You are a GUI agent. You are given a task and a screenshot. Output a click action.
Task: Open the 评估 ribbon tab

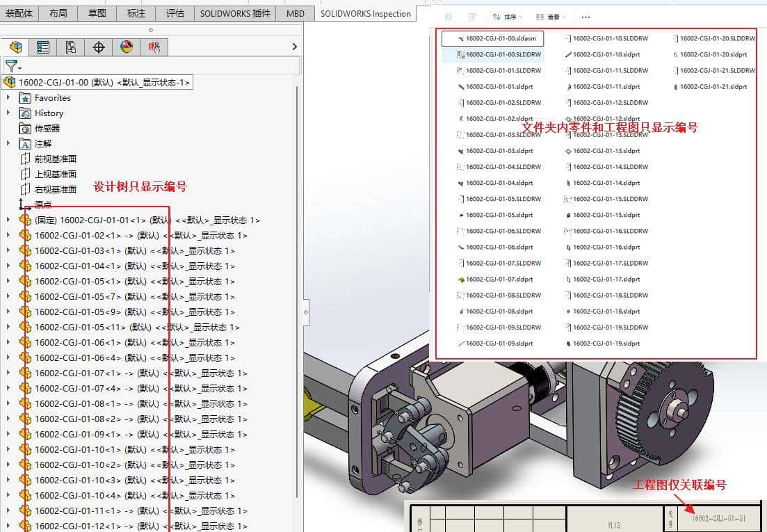[175, 12]
